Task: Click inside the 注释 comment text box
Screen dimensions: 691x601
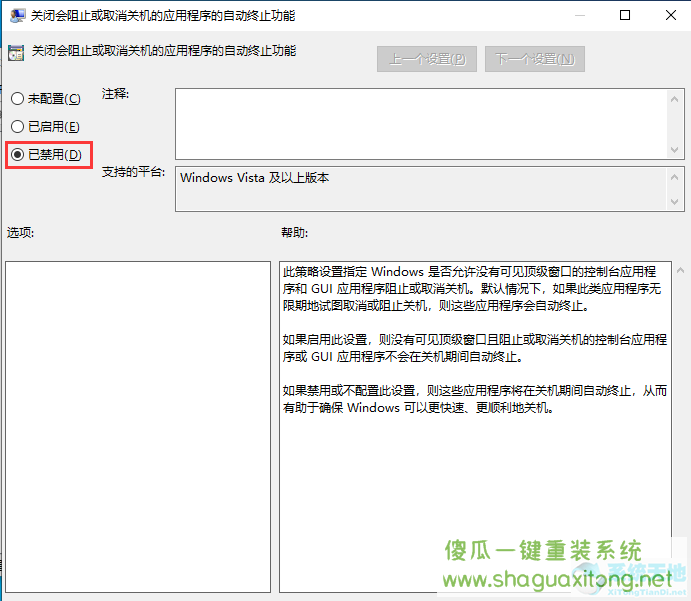Action: [421, 124]
